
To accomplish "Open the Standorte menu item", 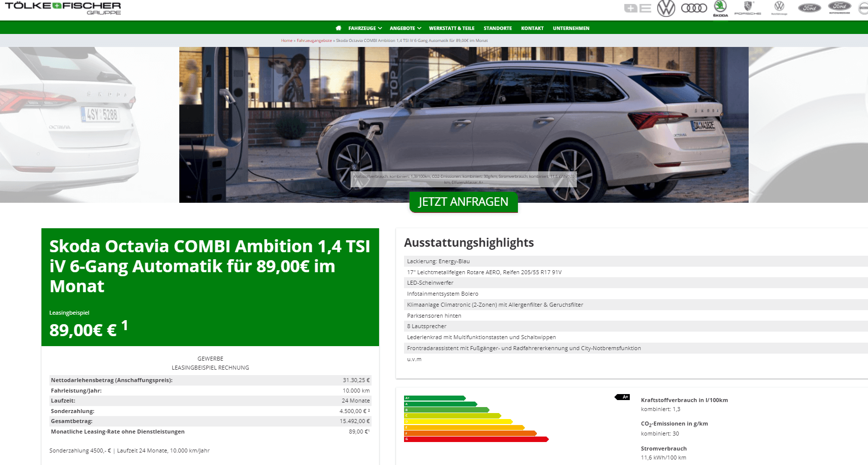I will coord(497,28).
